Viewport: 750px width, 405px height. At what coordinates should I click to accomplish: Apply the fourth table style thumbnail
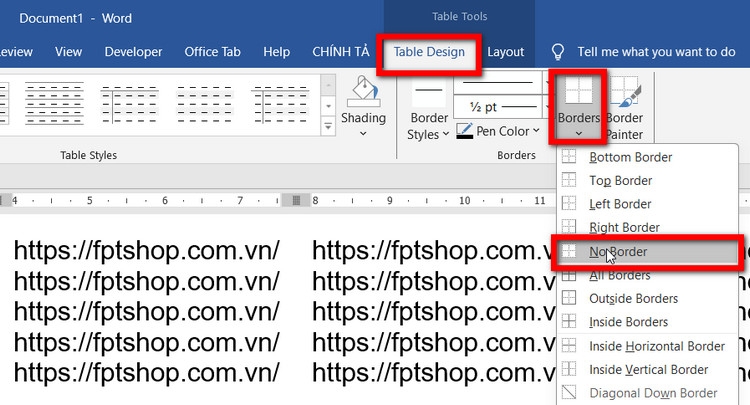coord(280,103)
